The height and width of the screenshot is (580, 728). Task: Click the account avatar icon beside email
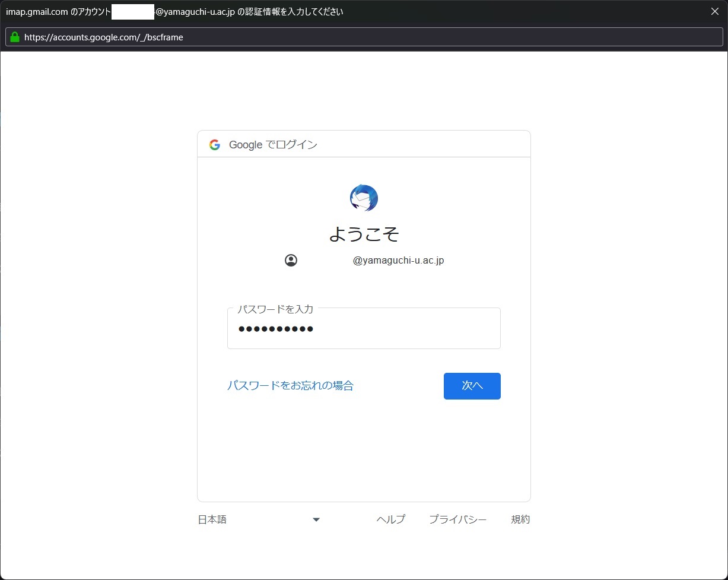click(x=291, y=260)
